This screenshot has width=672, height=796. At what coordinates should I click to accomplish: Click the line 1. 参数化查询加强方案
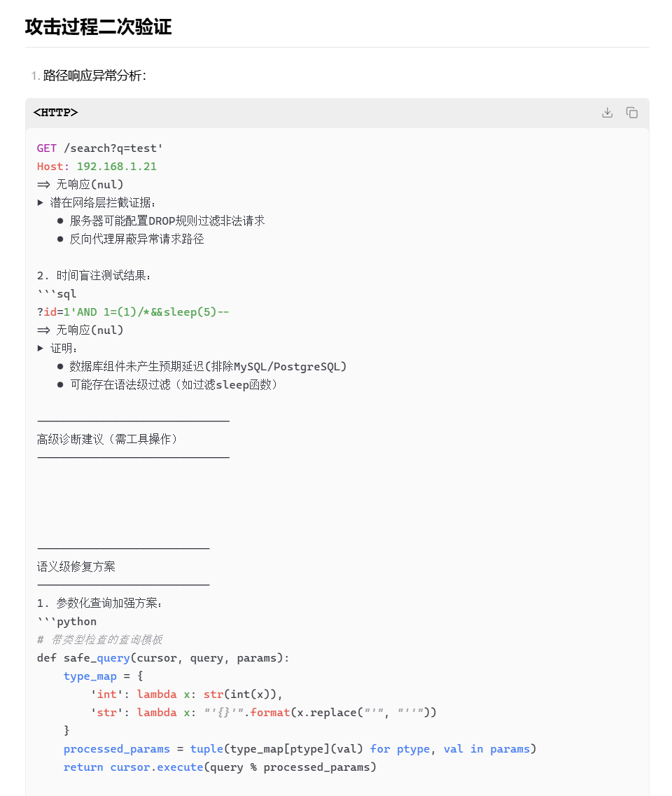(x=99, y=603)
